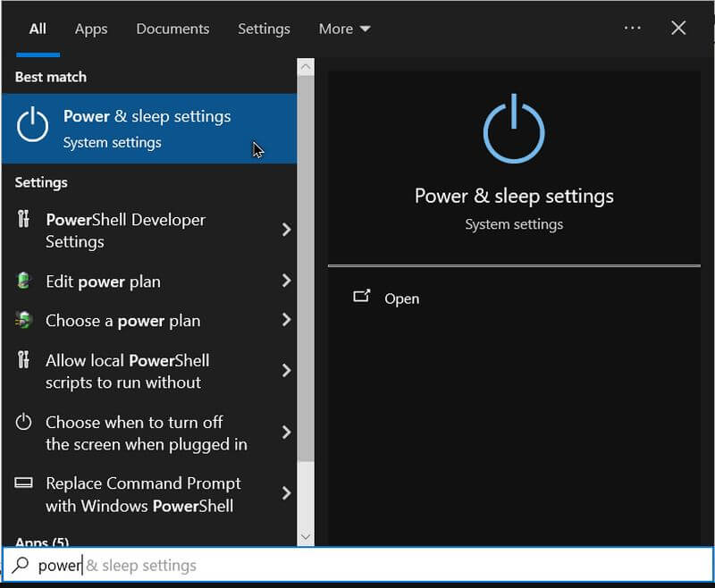Click the Allow local PowerShell scripts icon
The image size is (715, 588).
pyautogui.click(x=24, y=361)
